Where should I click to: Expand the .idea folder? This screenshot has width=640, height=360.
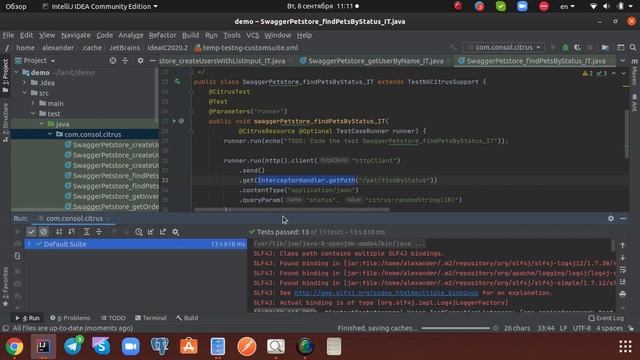25,83
